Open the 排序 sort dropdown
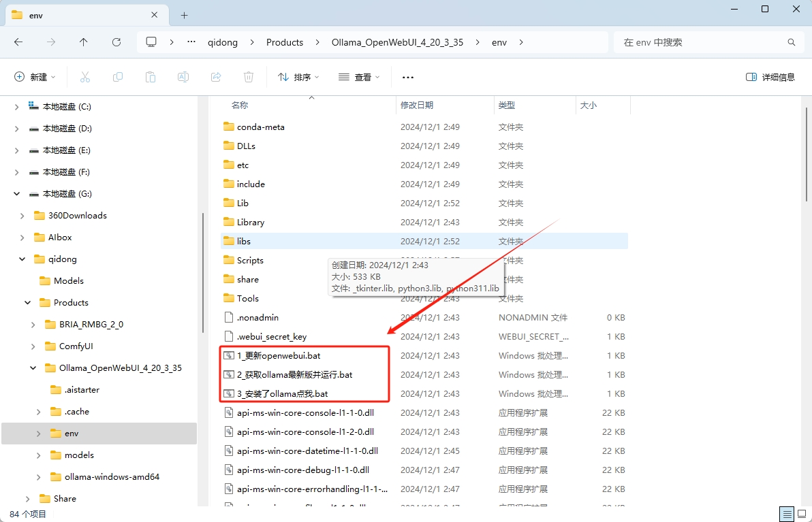The width and height of the screenshot is (812, 522). (x=298, y=76)
